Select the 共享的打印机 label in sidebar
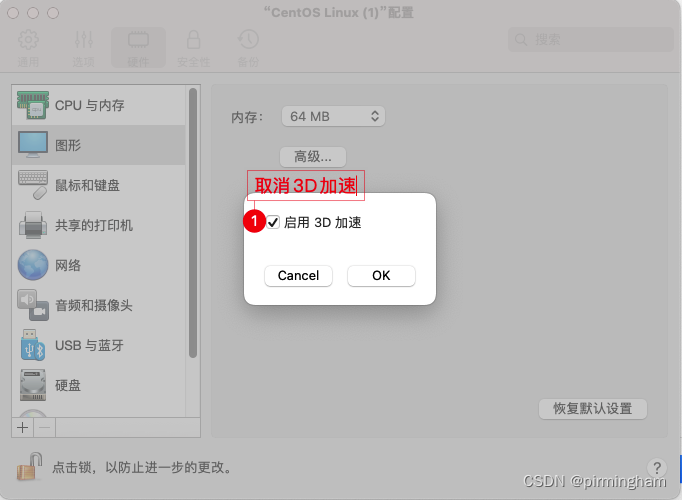The width and height of the screenshot is (682, 500). click(94, 225)
